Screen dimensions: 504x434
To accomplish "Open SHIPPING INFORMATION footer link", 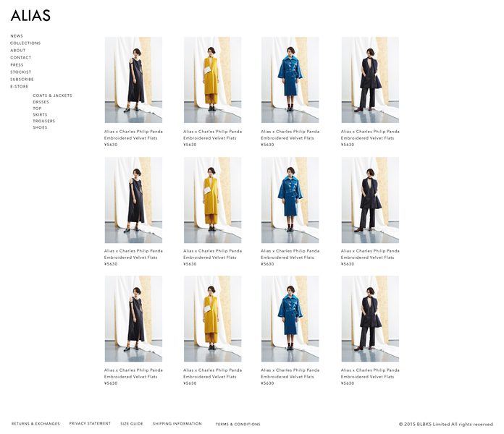I will [x=177, y=424].
